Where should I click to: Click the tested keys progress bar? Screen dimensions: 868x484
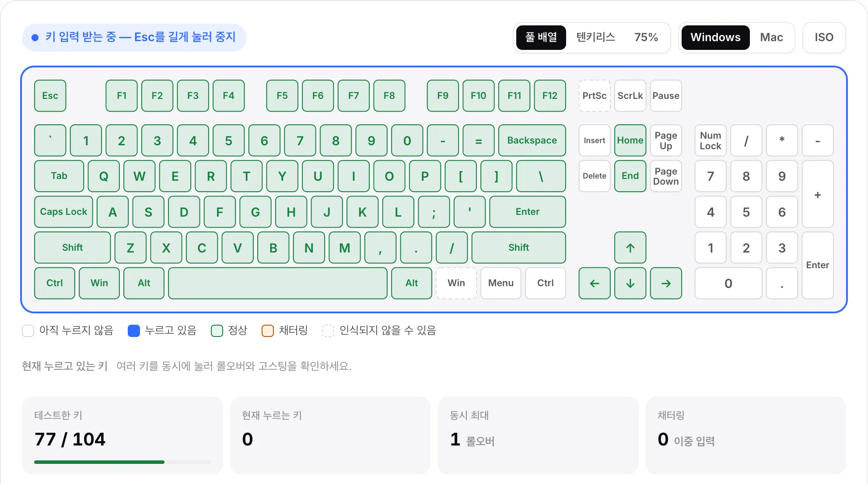click(x=122, y=462)
